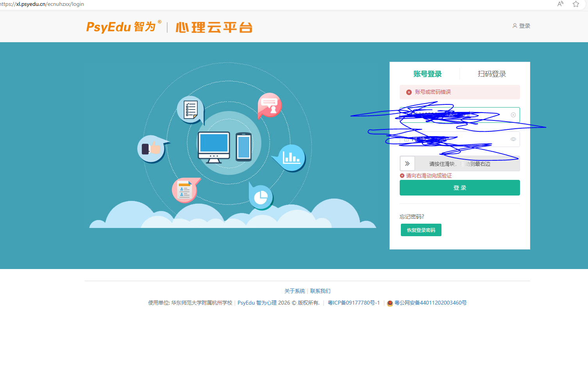Image resolution: width=588 pixels, height=366 pixels.
Task: Click the slider handle with double arrows
Action: (407, 163)
